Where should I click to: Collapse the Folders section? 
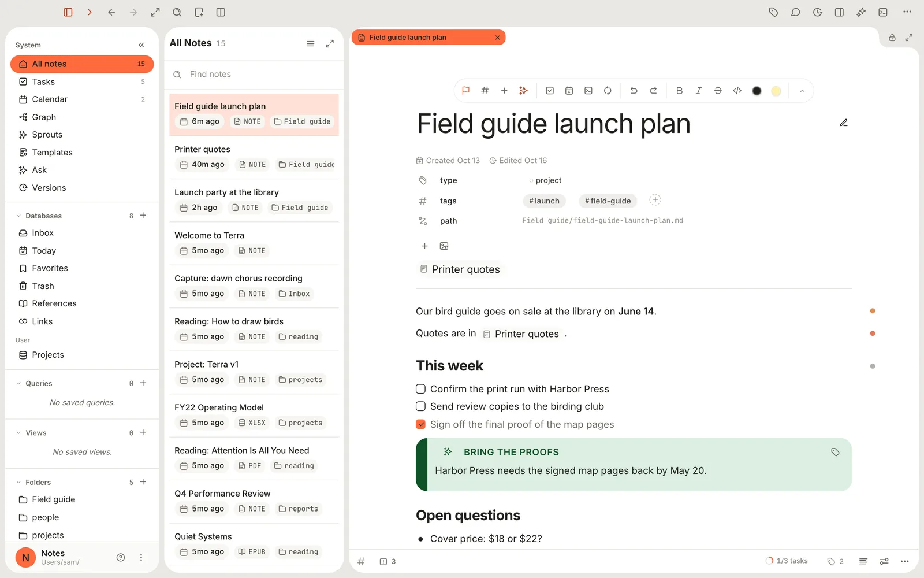click(18, 482)
